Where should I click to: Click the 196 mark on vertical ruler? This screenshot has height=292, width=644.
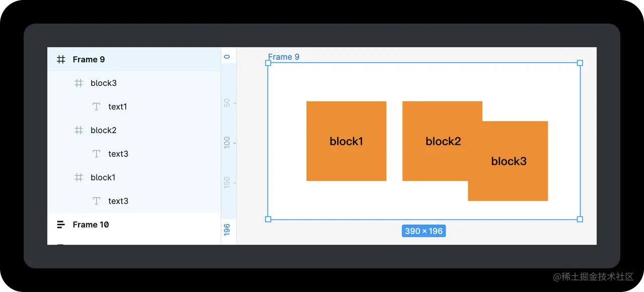[227, 230]
